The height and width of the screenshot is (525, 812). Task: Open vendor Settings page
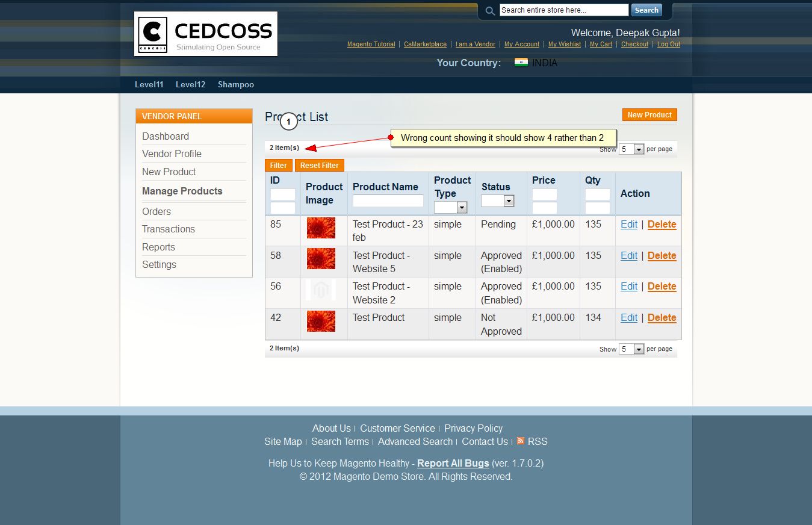159,264
